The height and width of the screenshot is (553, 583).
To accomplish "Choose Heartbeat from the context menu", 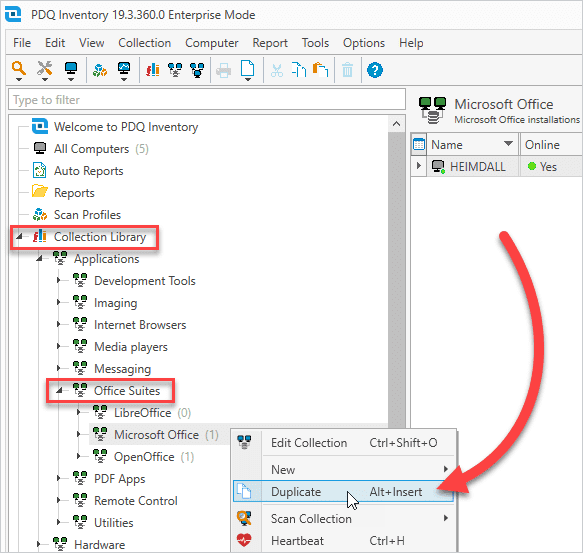I will point(343,540).
